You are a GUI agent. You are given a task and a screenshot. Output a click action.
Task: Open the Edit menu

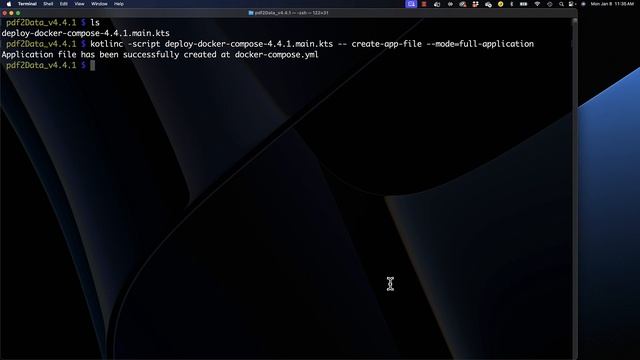click(64, 4)
